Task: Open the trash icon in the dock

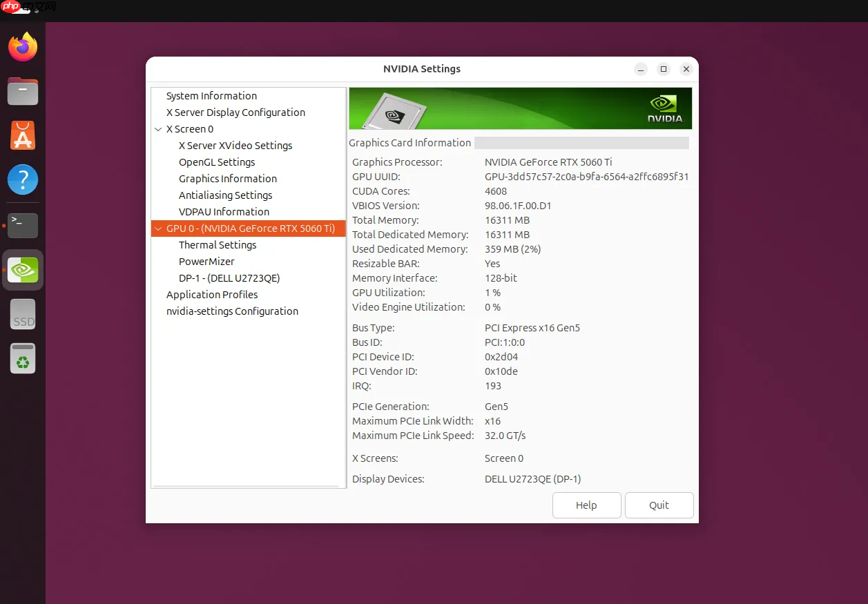Action: 22,358
